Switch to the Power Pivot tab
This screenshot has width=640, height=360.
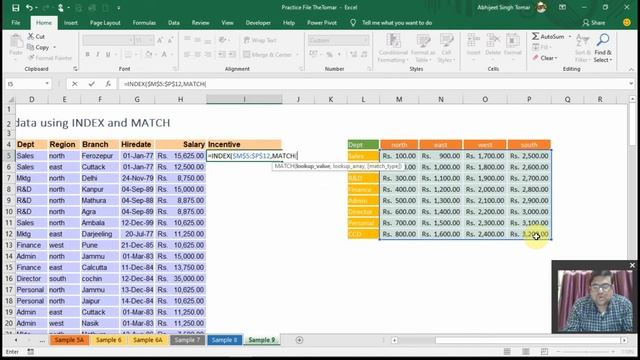coord(322,23)
